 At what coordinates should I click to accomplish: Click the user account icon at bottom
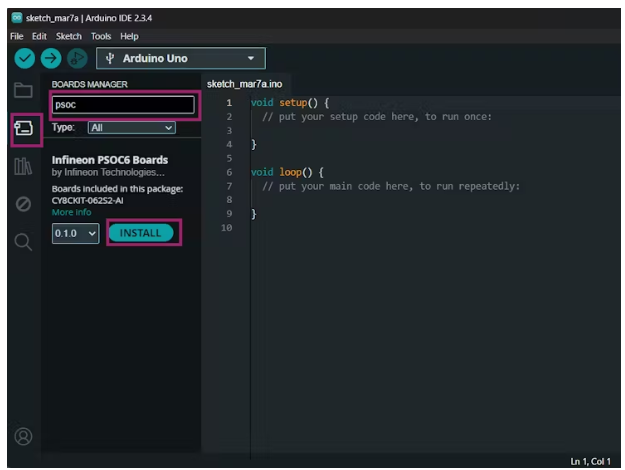[23, 436]
